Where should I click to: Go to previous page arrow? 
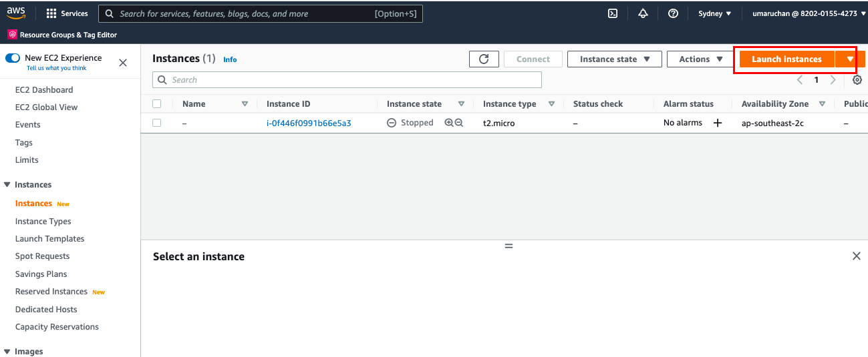[x=800, y=80]
